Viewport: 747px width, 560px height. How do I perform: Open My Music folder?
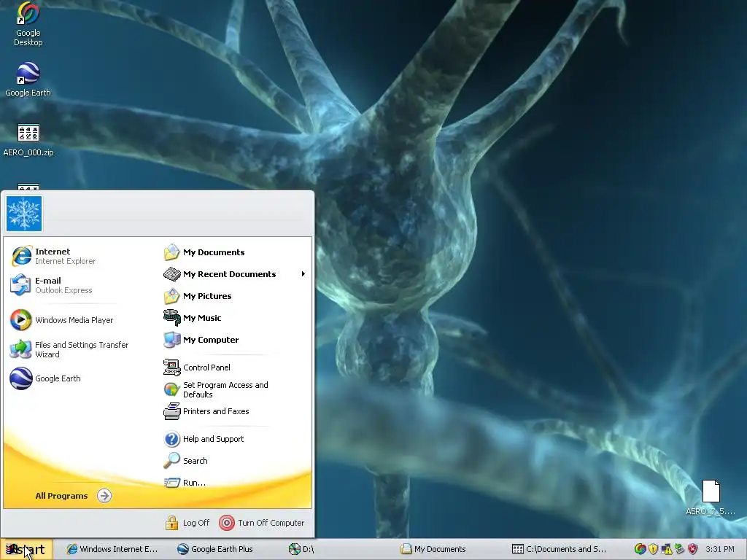tap(193, 318)
